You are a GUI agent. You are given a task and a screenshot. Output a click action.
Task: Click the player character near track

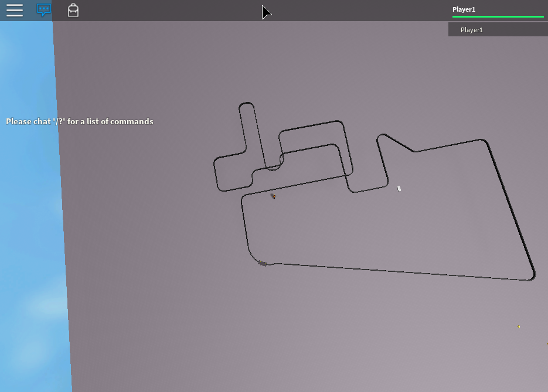coord(274,197)
